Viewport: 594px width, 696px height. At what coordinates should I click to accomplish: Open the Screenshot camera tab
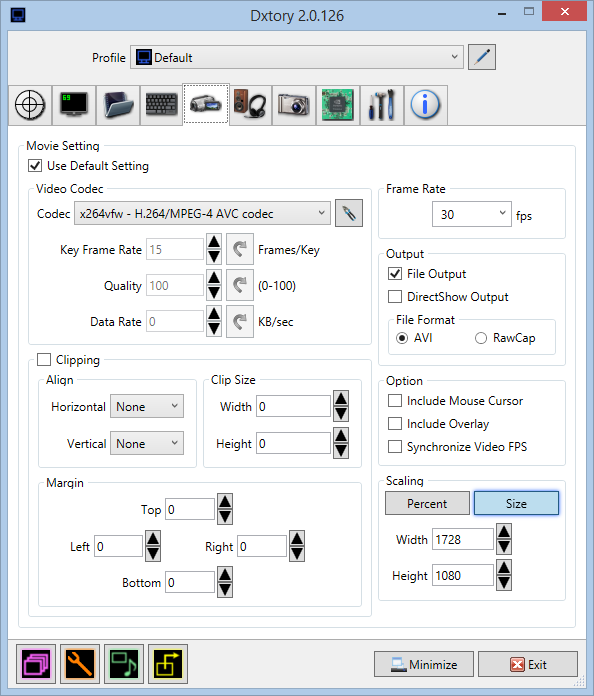click(x=293, y=105)
